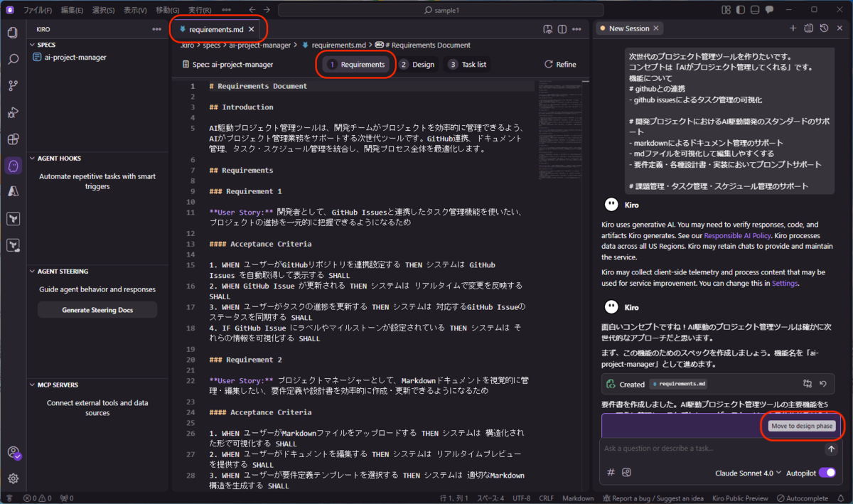Go forward with the right arrow
Image resolution: width=853 pixels, height=504 pixels.
click(x=266, y=10)
